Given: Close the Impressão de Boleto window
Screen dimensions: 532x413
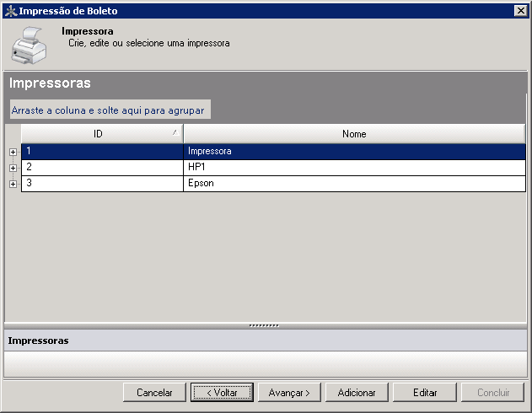Looking at the screenshot, I should 520,11.
